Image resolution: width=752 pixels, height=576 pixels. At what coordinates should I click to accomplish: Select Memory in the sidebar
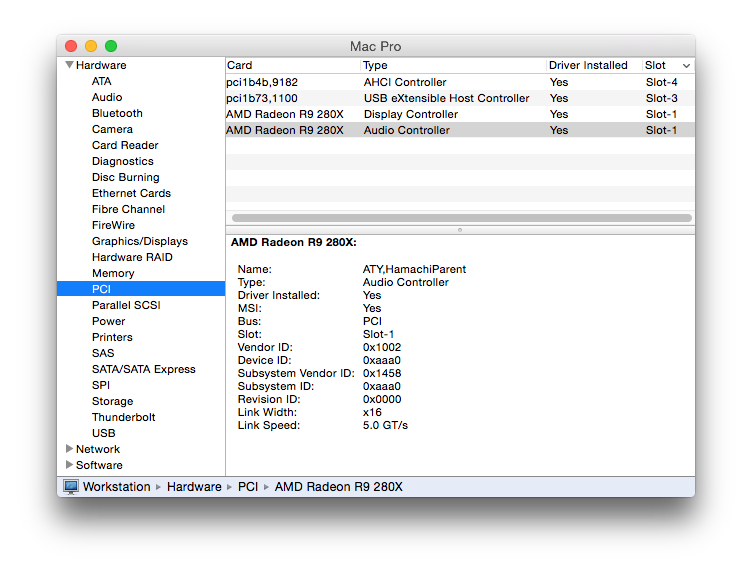point(113,273)
